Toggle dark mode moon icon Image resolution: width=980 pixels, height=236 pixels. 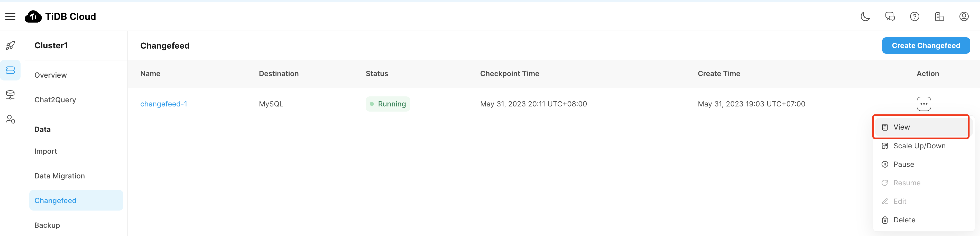coord(865,16)
